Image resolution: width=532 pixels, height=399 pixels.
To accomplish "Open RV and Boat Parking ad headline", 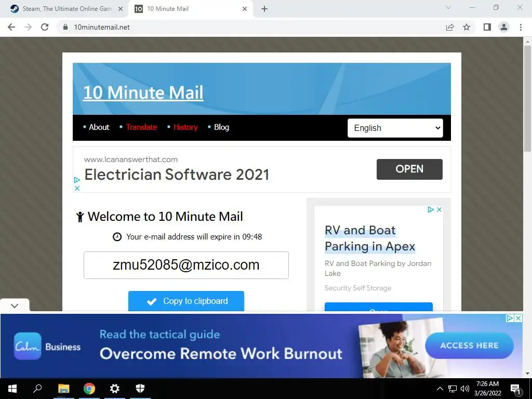I will pyautogui.click(x=370, y=238).
